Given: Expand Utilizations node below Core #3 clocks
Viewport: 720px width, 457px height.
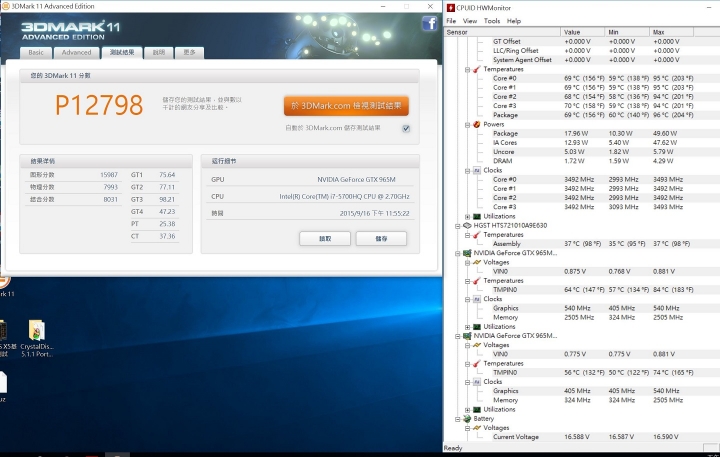Looking at the screenshot, I should [x=467, y=216].
